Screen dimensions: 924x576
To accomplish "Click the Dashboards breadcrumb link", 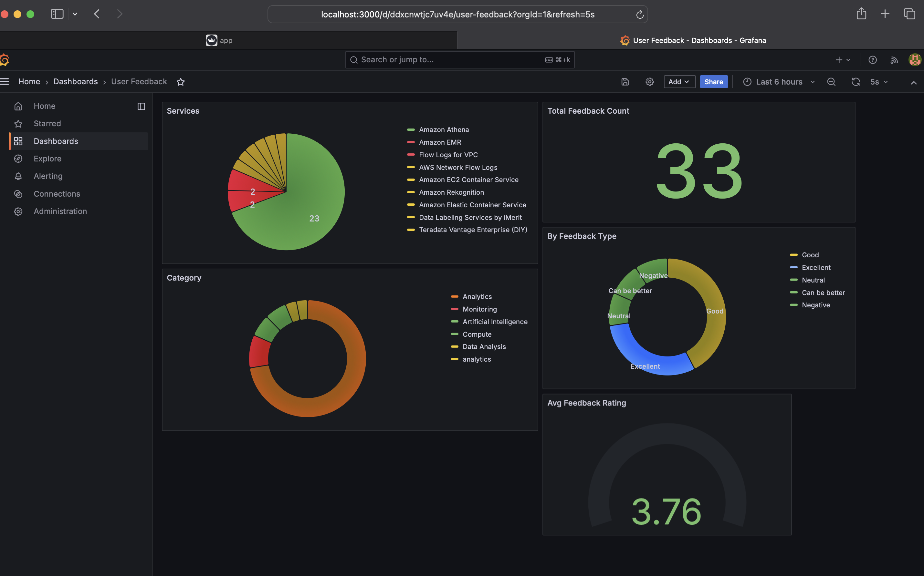I will click(76, 81).
